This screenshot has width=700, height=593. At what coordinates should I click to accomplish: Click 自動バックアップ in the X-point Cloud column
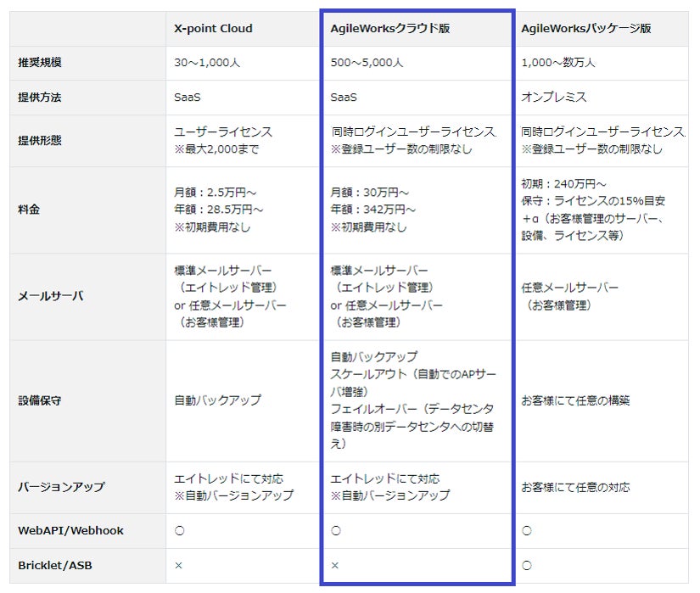[217, 400]
